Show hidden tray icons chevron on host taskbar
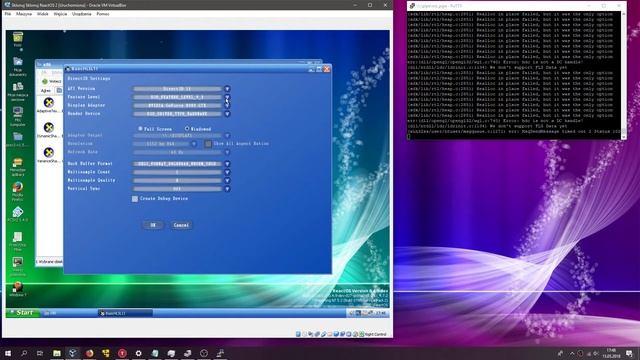 572,353
